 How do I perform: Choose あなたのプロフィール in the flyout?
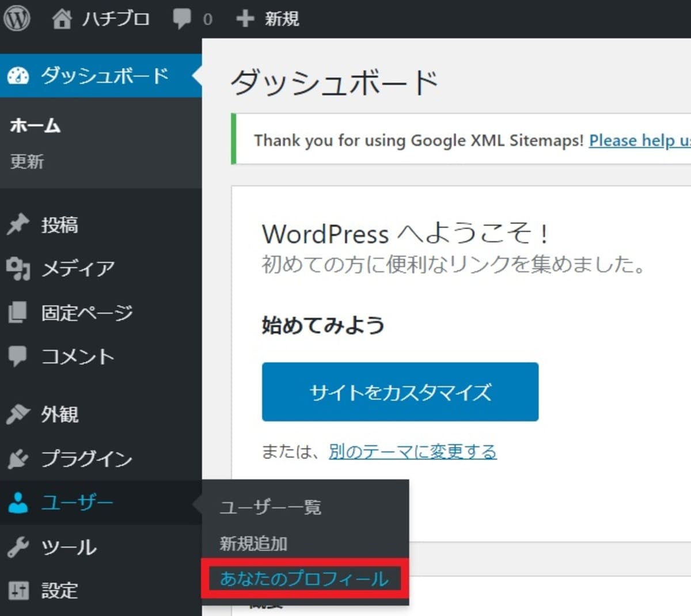[x=305, y=579]
